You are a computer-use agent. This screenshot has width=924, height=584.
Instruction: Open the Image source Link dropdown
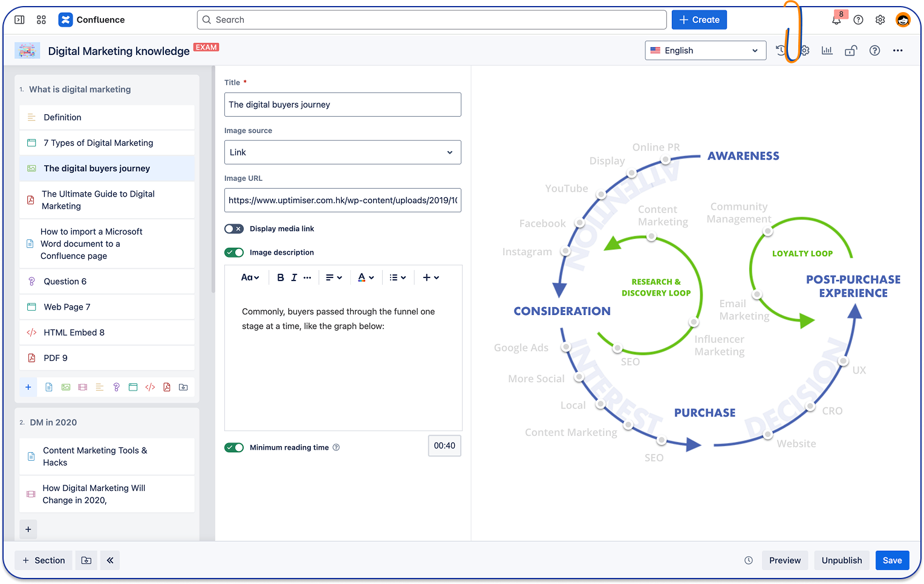[342, 152]
